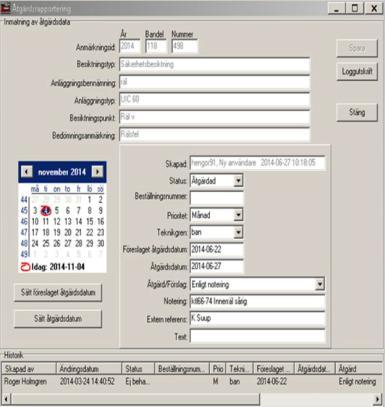Click the Stäng button

click(x=357, y=112)
